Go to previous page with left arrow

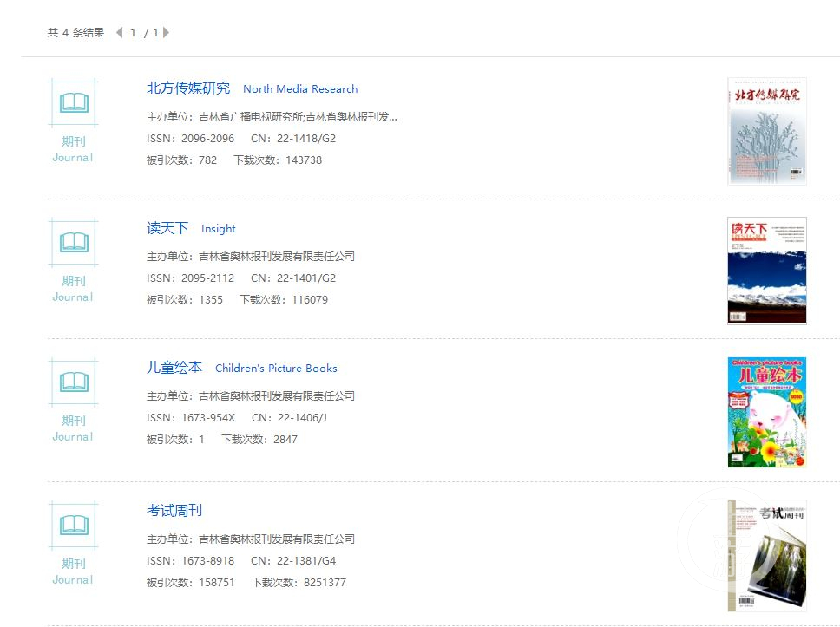pyautogui.click(x=120, y=33)
